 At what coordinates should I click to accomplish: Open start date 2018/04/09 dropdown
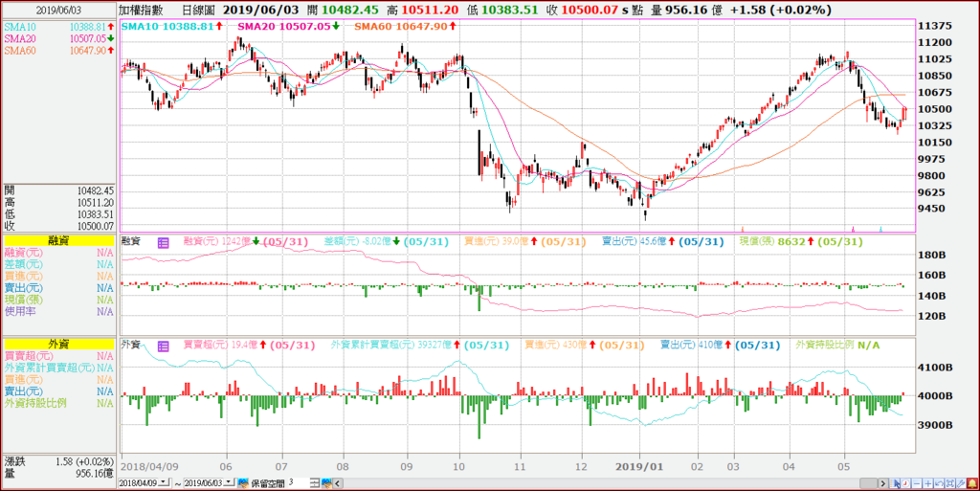[x=164, y=483]
